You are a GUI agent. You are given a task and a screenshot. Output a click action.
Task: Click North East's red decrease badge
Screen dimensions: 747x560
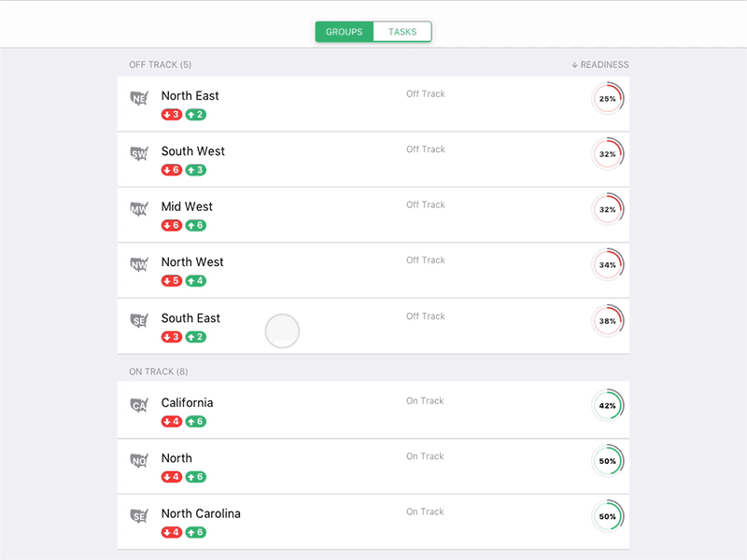pyautogui.click(x=171, y=114)
